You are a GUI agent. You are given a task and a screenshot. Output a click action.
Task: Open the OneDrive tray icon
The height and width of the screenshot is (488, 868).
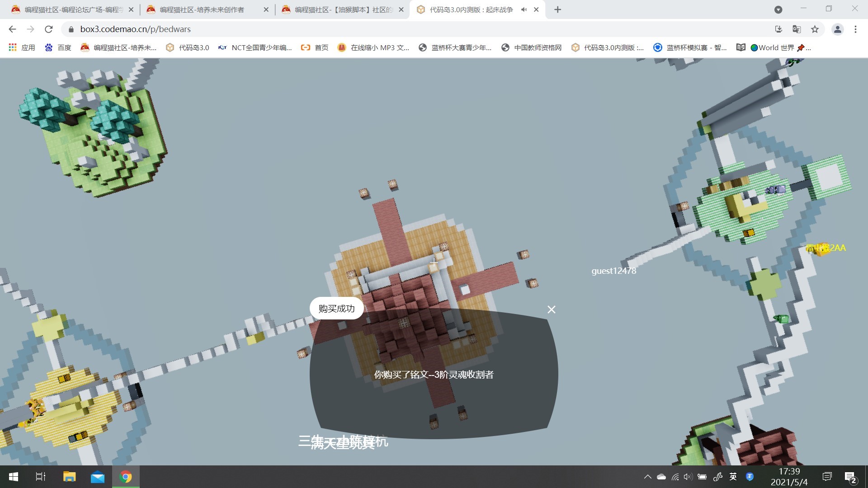(661, 477)
